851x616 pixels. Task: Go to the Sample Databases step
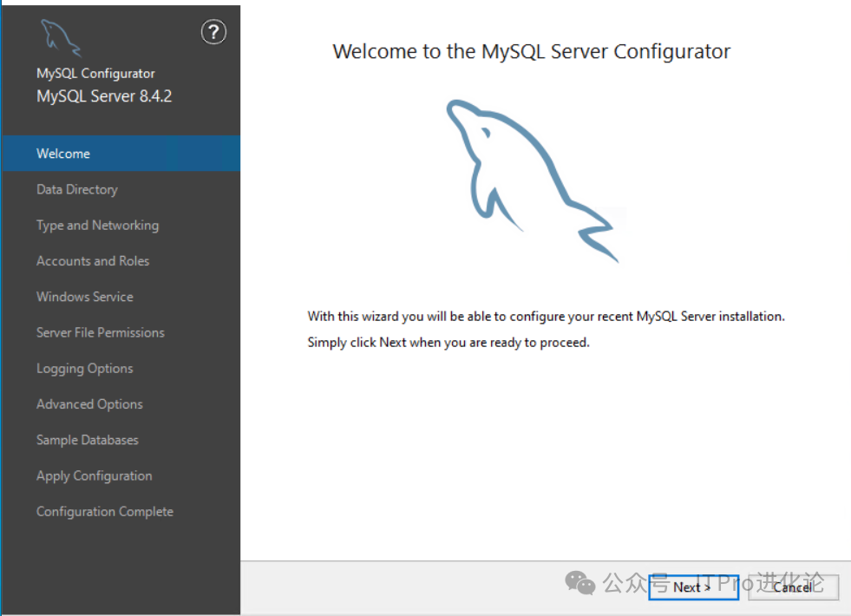pos(88,440)
